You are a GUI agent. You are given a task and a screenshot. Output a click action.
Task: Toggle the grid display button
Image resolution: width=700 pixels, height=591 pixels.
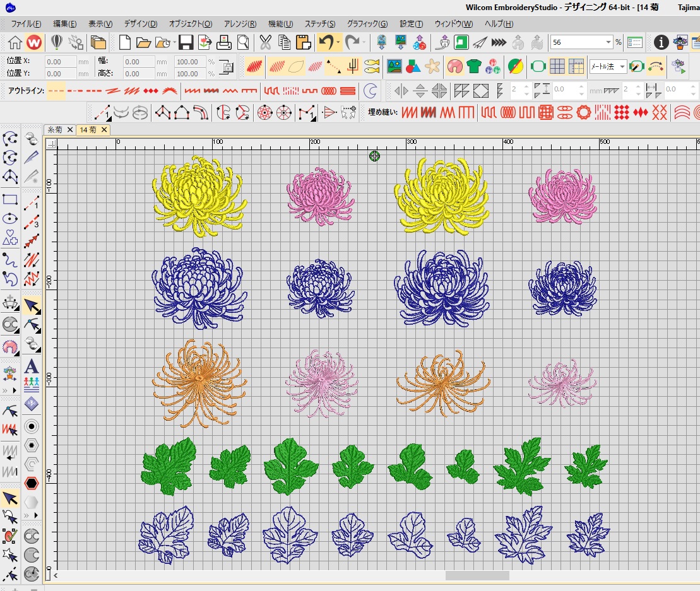557,66
